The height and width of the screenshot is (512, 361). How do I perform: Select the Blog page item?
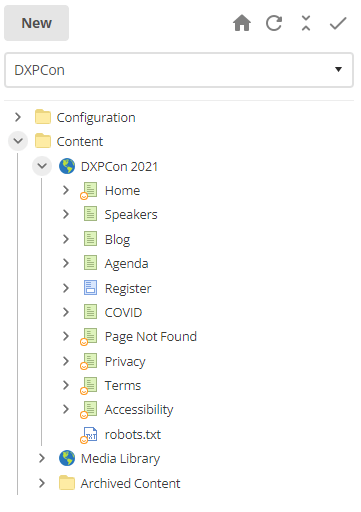pyautogui.click(x=117, y=239)
